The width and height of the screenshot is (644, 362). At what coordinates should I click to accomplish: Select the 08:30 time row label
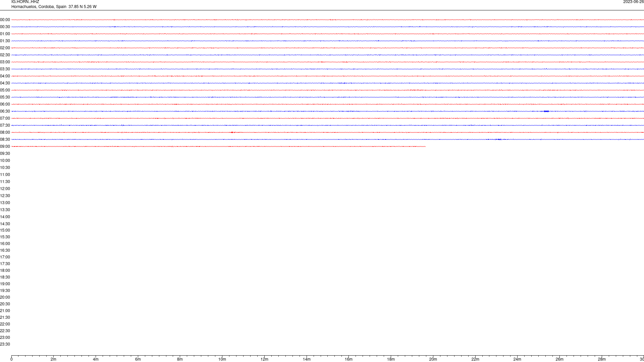[x=5, y=139]
